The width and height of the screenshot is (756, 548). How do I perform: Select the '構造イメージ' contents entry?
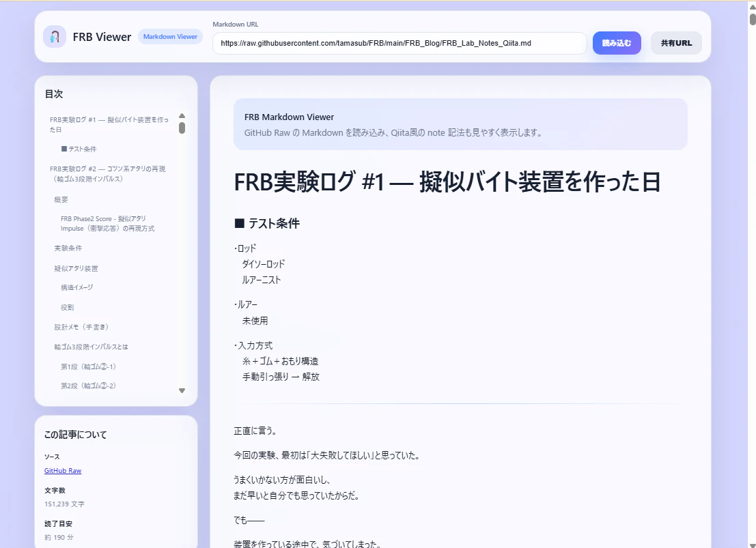click(x=76, y=287)
